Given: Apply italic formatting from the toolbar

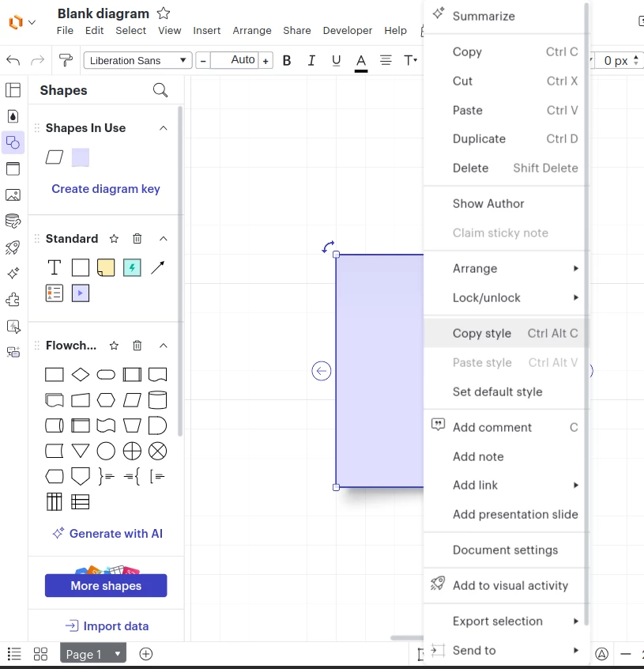Looking at the screenshot, I should click(x=311, y=60).
